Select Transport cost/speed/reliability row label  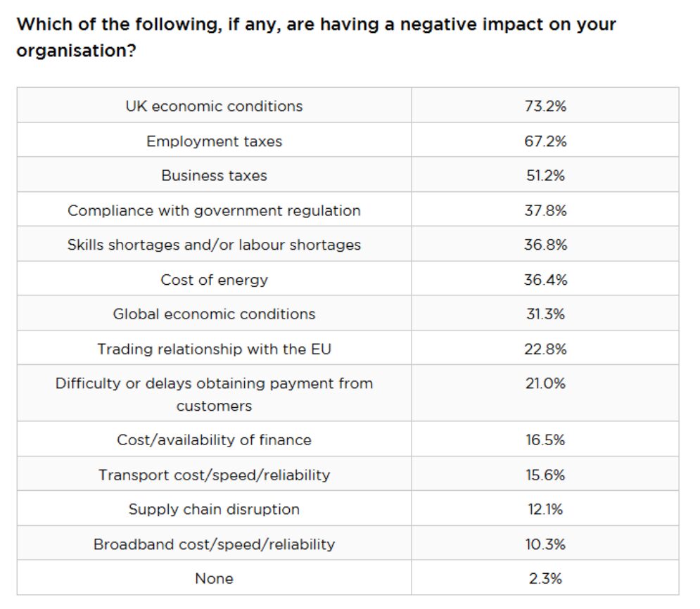point(215,475)
